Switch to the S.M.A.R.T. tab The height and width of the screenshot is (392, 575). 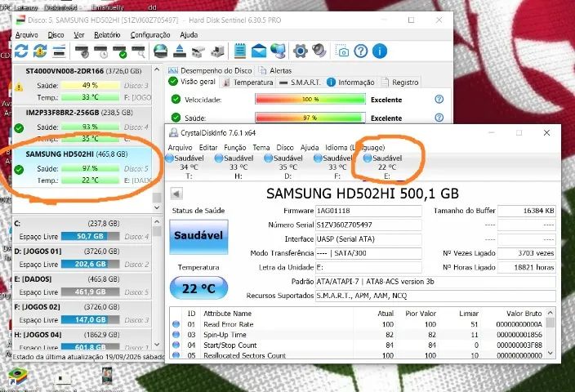(x=300, y=82)
